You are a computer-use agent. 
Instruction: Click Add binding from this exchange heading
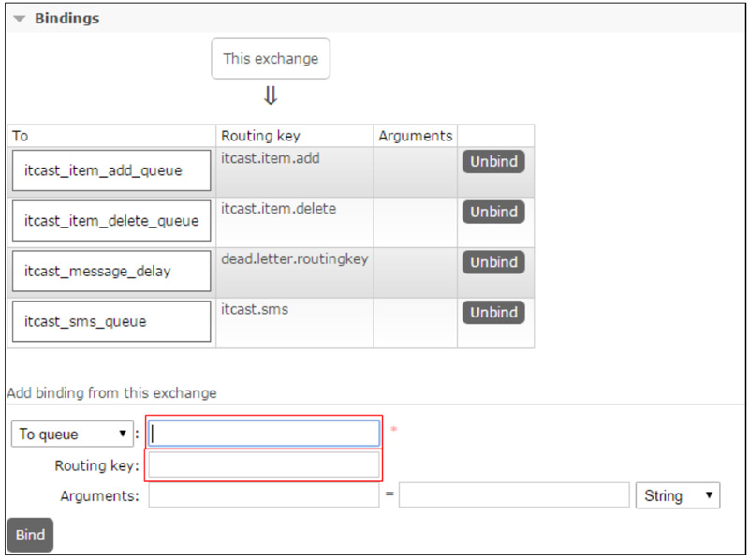click(x=111, y=392)
